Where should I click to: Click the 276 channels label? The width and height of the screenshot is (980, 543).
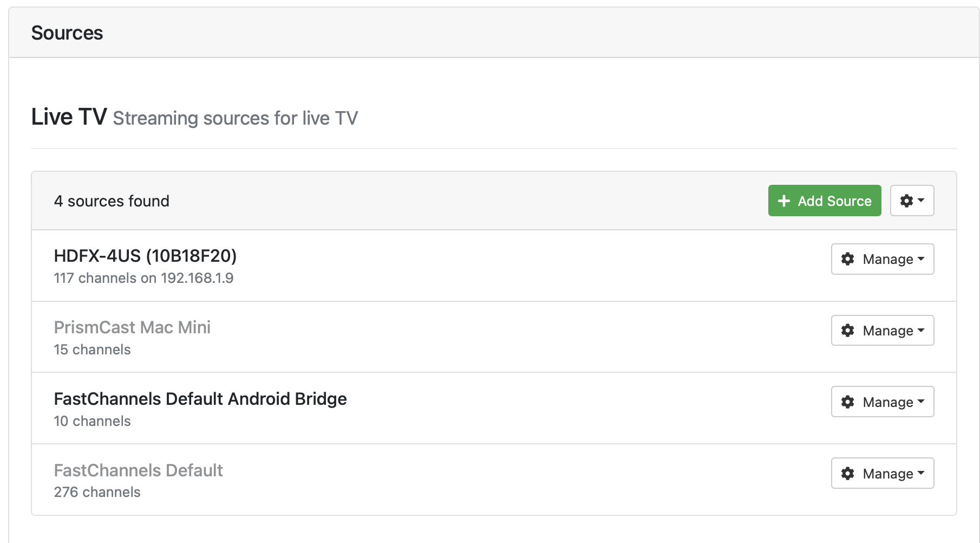pos(97,492)
